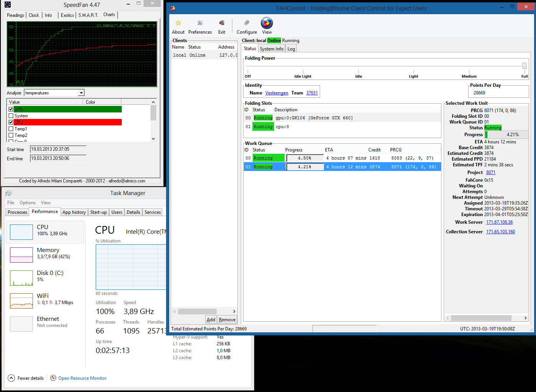Viewport: 536px width, 392px height.
Task: Click the up arrow of SpeedFan value list
Action: [153, 102]
